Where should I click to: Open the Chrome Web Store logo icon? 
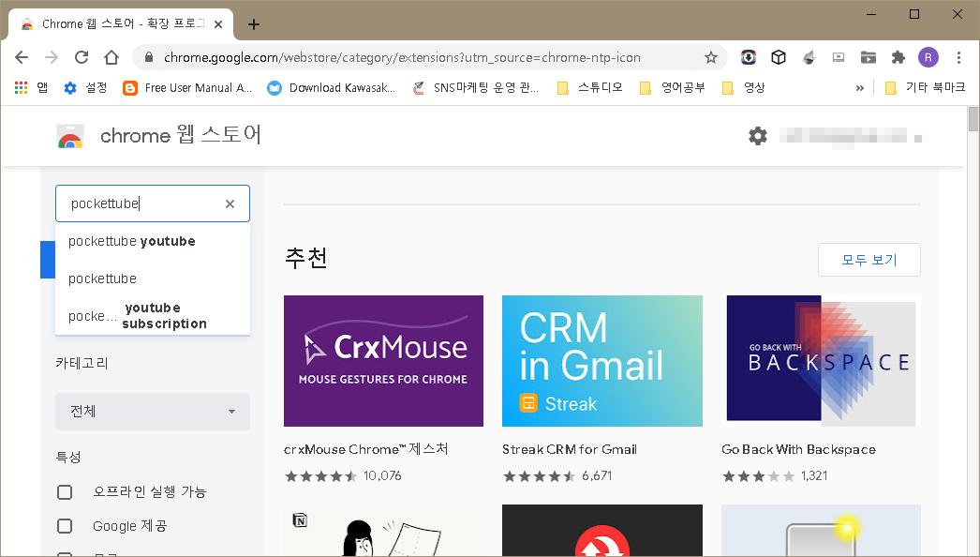[x=71, y=135]
